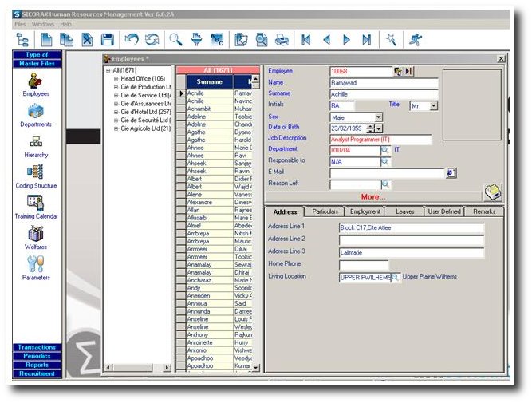Open the Date of Birth calendar dropdown
This screenshot has width=532, height=403.
379,128
